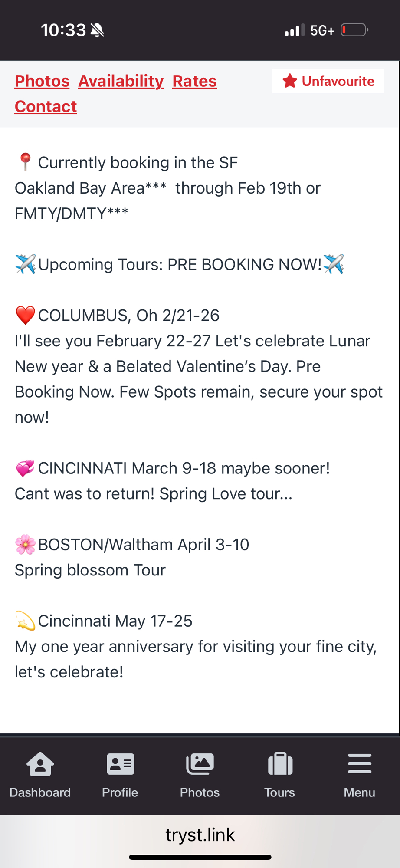This screenshot has width=400, height=868.
Task: Switch to the Tours tab label
Action: [x=280, y=792]
